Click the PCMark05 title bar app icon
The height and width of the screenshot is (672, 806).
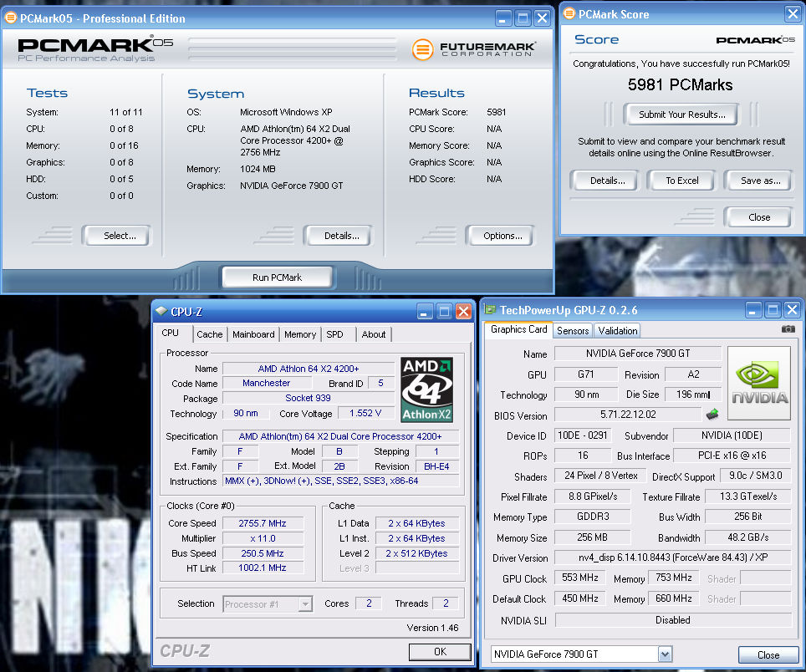click(x=10, y=18)
